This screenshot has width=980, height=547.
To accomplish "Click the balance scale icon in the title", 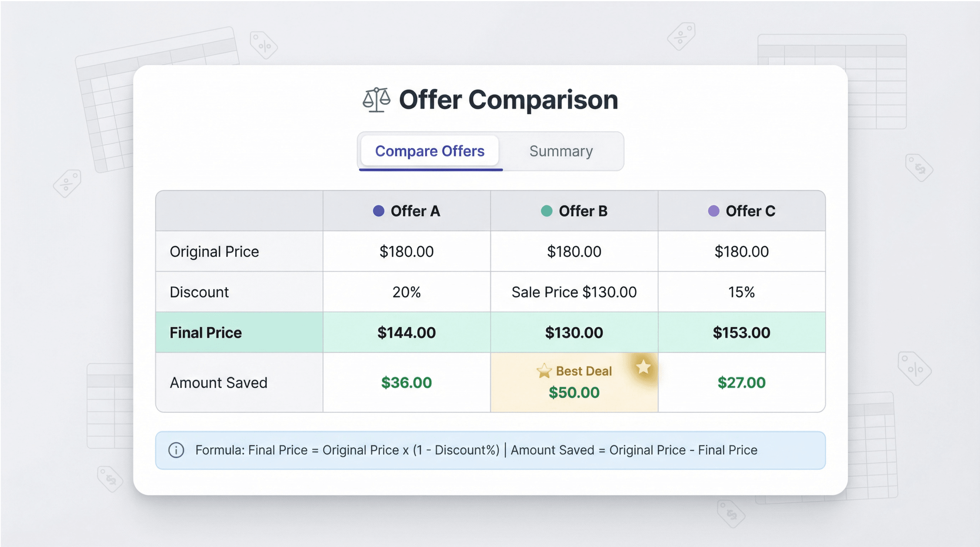I will [377, 100].
